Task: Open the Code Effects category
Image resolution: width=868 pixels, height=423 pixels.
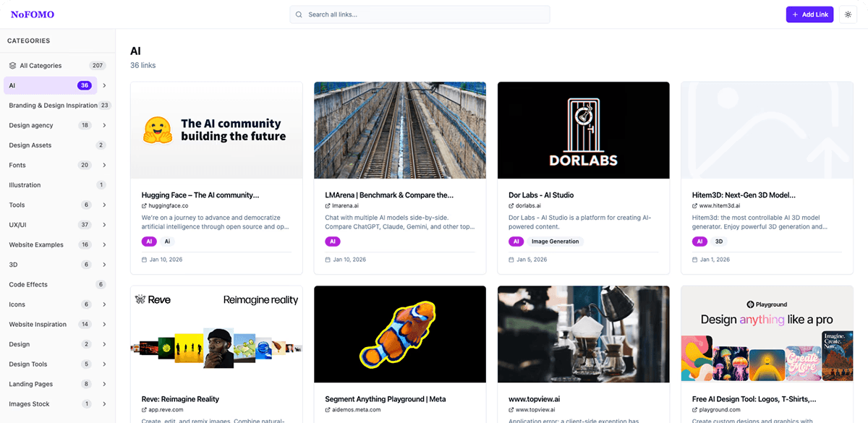Action: click(x=58, y=284)
